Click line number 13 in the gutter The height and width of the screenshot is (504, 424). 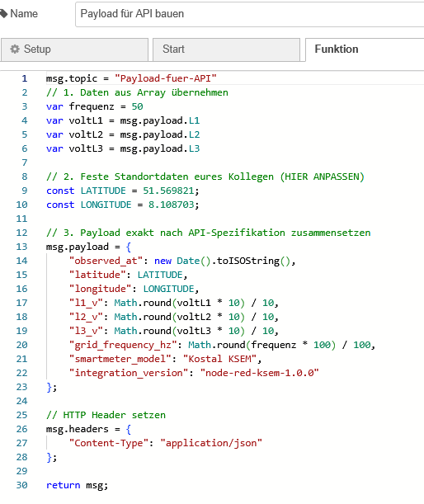pos(21,247)
